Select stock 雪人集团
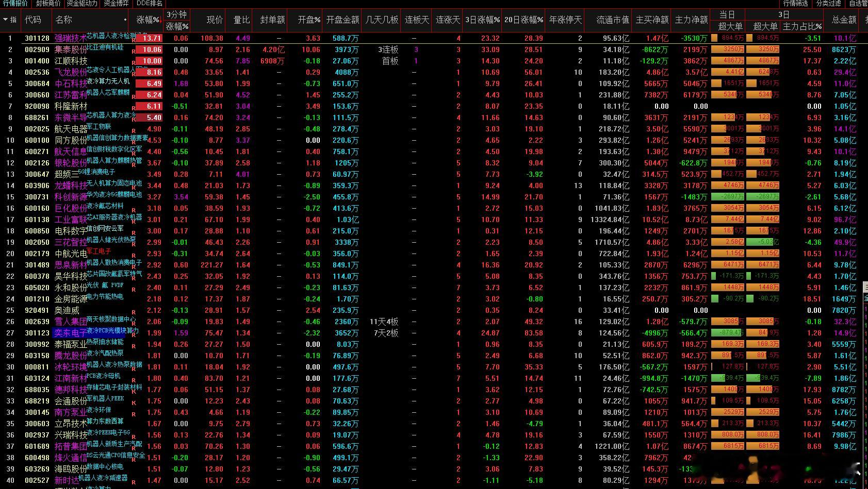The image size is (868, 489). point(71,322)
